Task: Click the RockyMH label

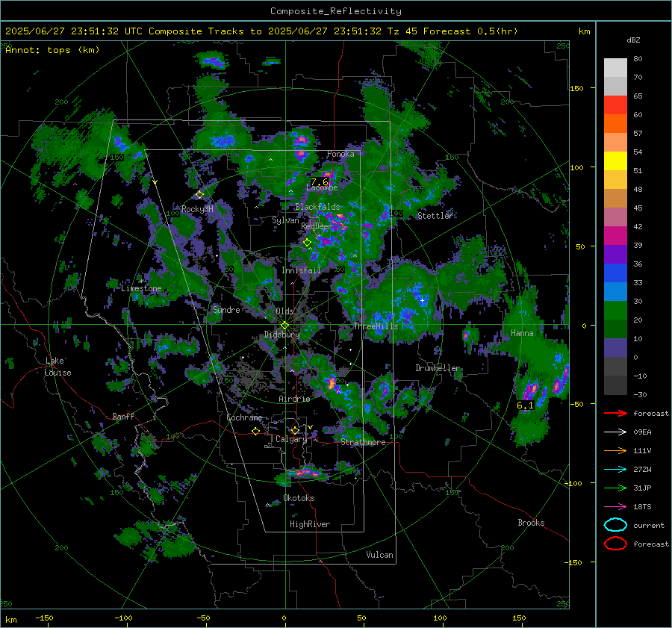Action: click(x=197, y=209)
